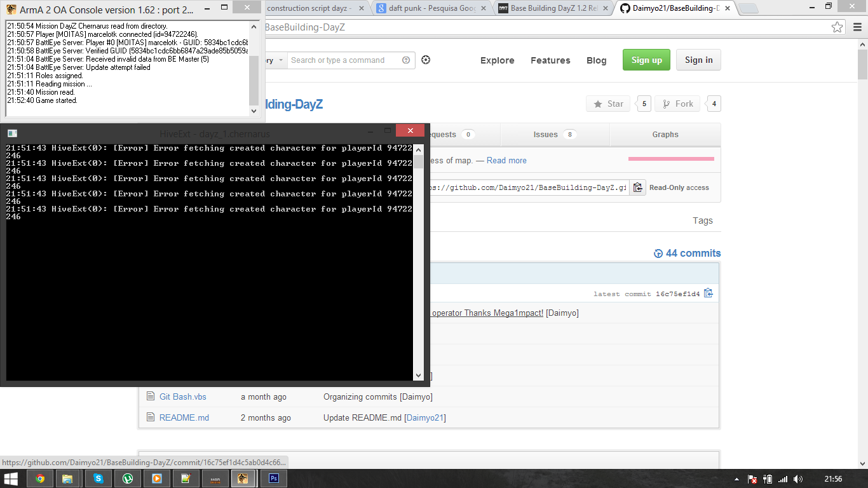868x488 pixels.
Task: Click the taskbar clock showing 21:56
Action: (833, 479)
